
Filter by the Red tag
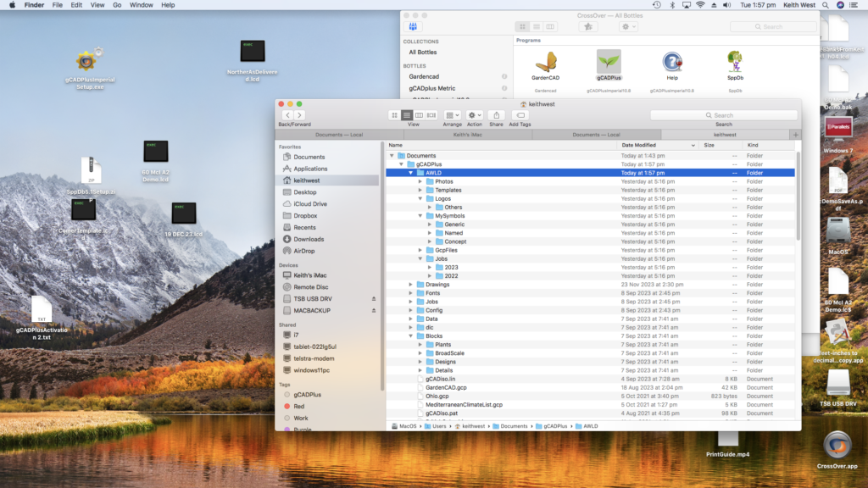(298, 406)
